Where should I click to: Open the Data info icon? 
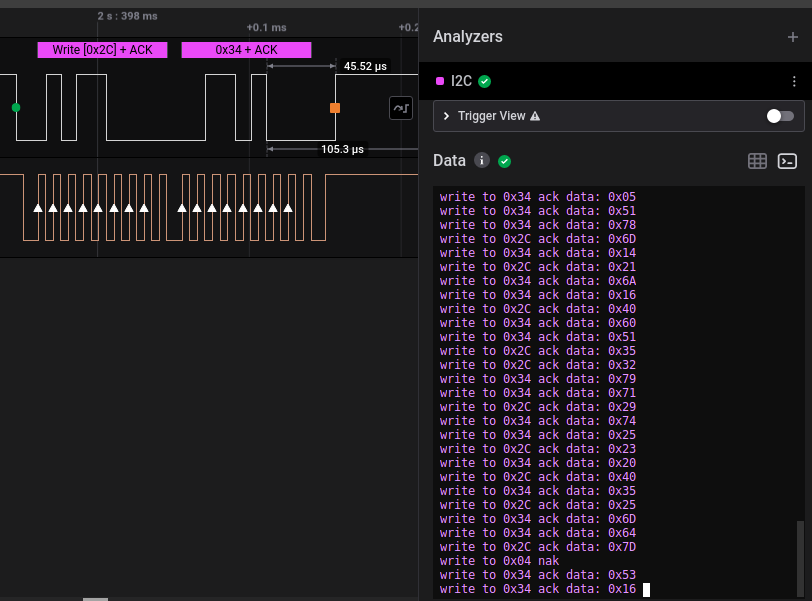pos(482,160)
